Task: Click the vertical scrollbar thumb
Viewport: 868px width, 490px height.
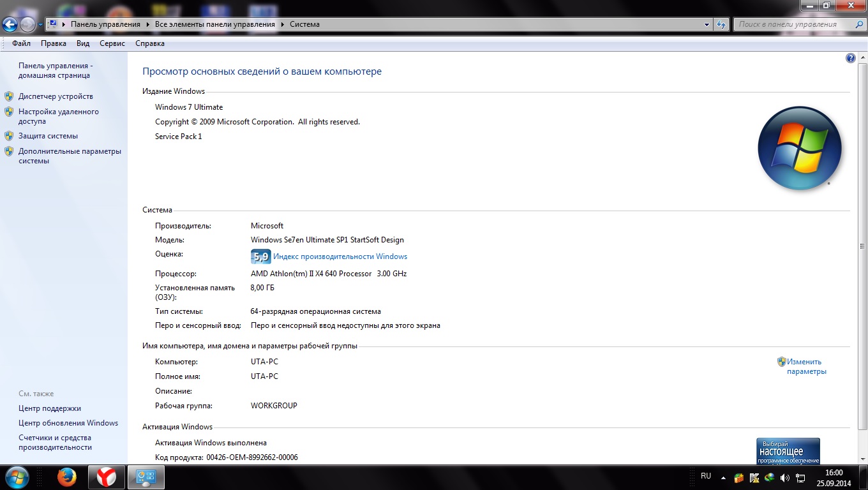Action: coord(862,246)
